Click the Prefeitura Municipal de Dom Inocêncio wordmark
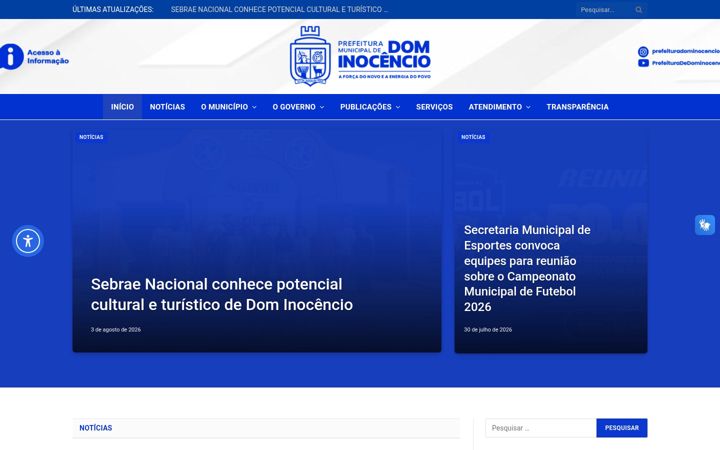The image size is (720, 450). click(384, 60)
